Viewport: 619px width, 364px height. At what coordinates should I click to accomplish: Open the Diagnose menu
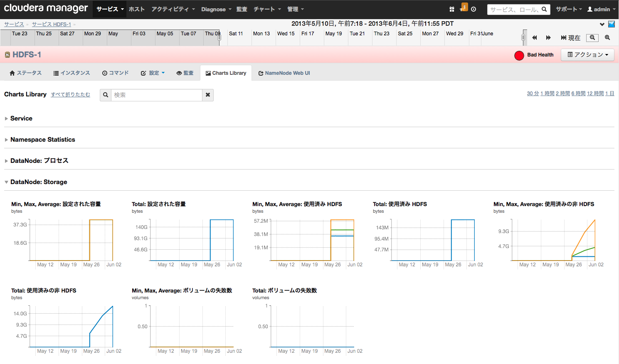216,9
